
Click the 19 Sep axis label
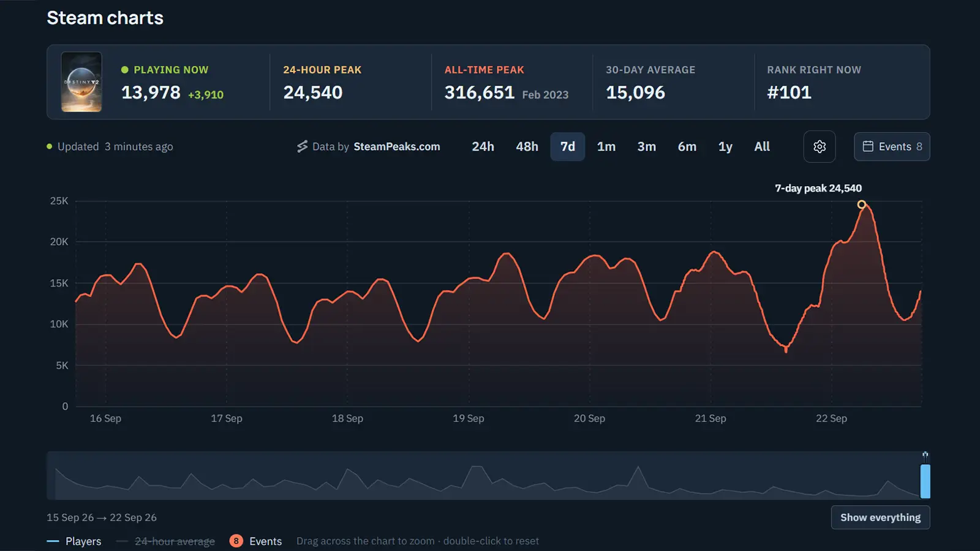pos(469,419)
